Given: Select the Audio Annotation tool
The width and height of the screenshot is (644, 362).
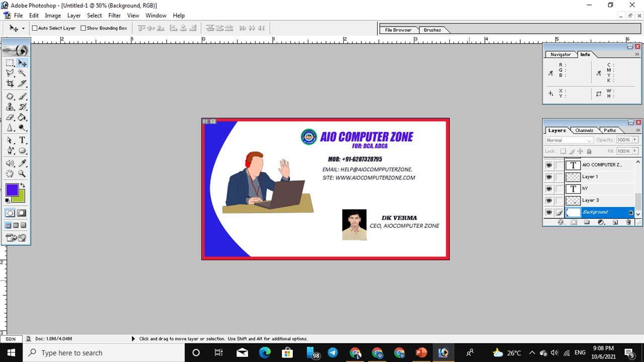Looking at the screenshot, I should [10, 163].
